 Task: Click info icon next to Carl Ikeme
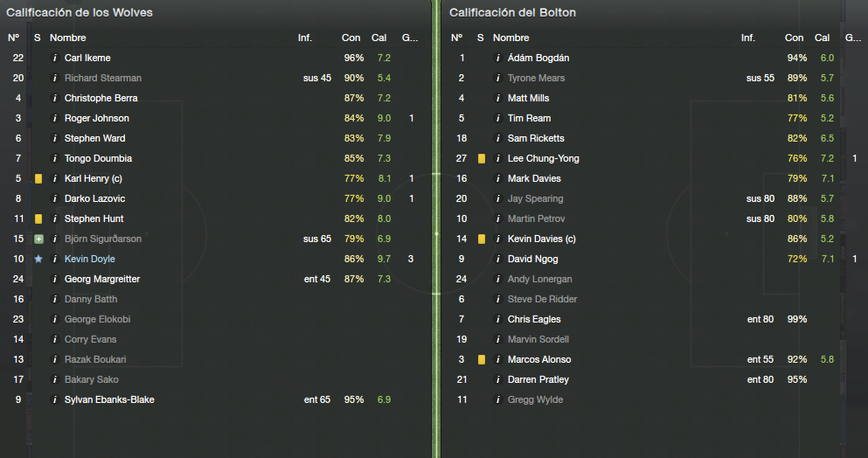pos(54,58)
